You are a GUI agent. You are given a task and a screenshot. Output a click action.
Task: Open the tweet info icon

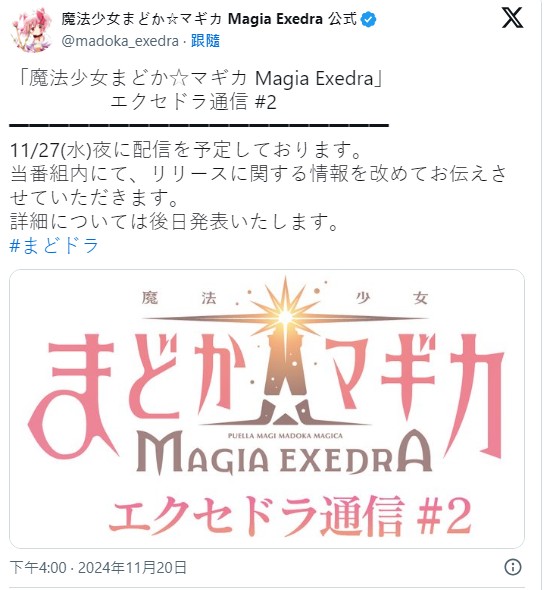click(512, 567)
